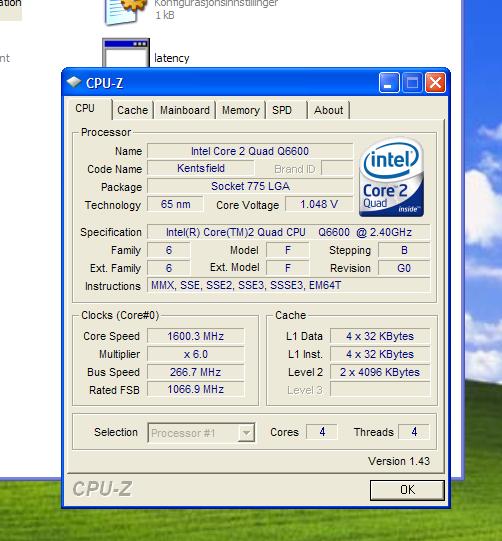Open the Processor #1 selection dropdown

coord(201,433)
